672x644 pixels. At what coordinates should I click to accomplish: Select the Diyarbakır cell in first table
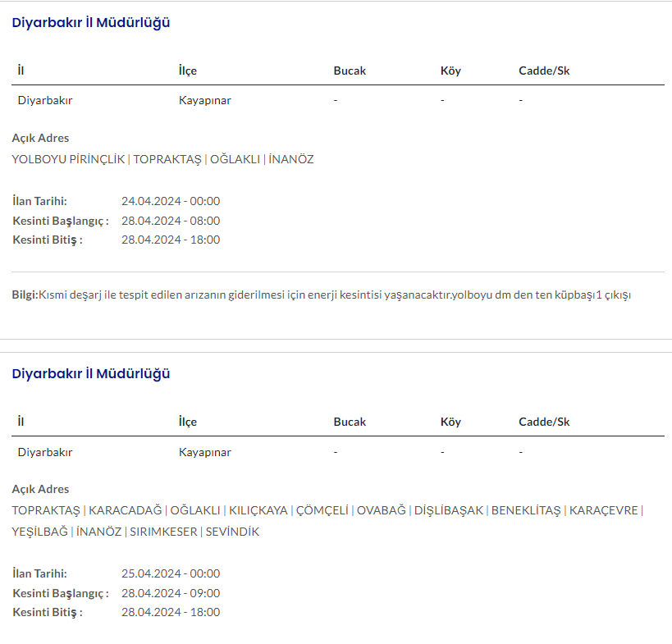pos(45,100)
